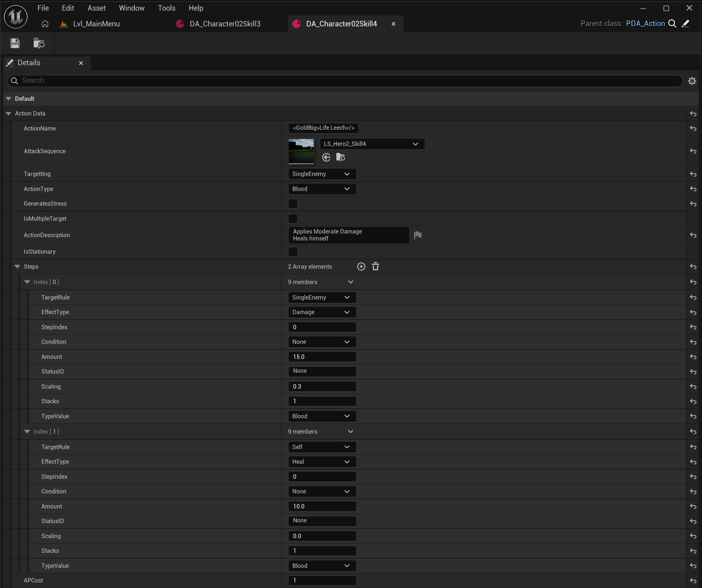This screenshot has height=588, width=702.
Task: Open the Tools menu
Action: 166,8
